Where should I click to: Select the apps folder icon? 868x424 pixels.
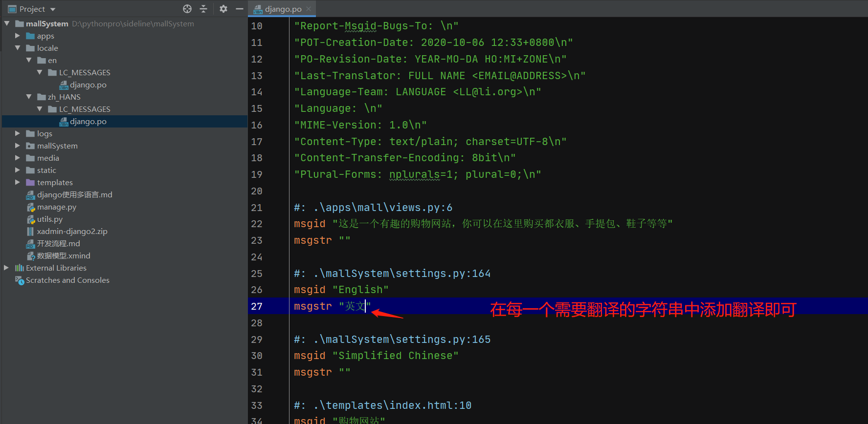pos(30,36)
